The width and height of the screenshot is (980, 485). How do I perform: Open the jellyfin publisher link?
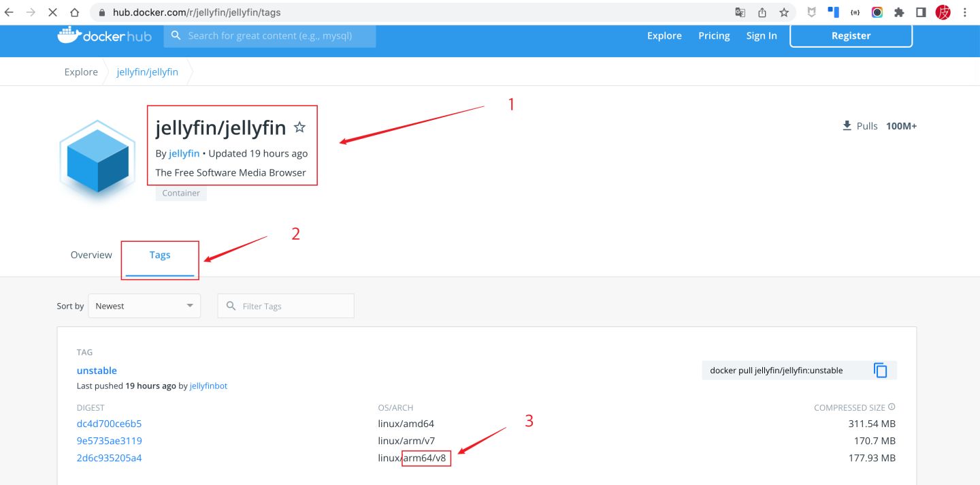(x=184, y=153)
